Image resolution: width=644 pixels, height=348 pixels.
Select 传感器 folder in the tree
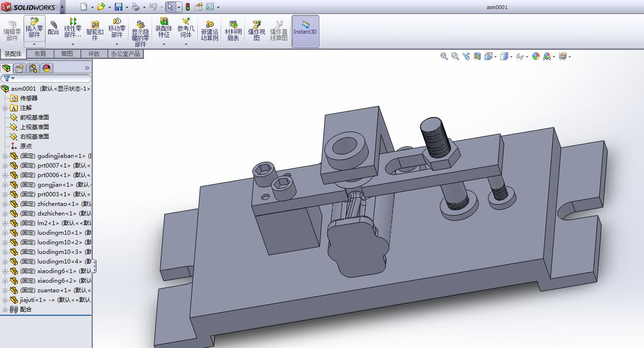click(28, 98)
